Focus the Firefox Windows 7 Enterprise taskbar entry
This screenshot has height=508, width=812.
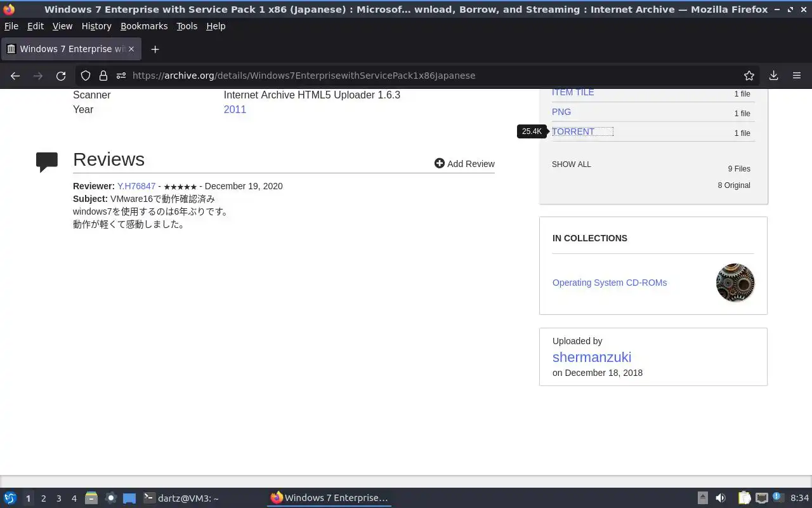[329, 498]
